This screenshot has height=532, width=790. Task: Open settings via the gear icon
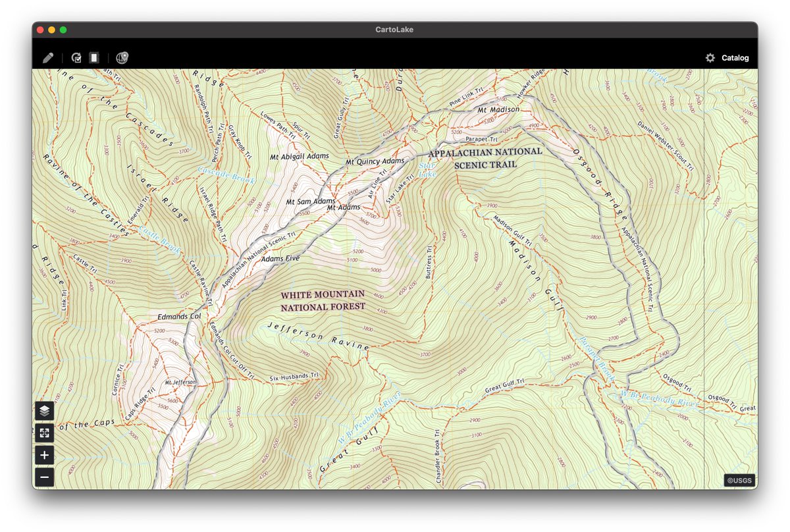tap(710, 58)
